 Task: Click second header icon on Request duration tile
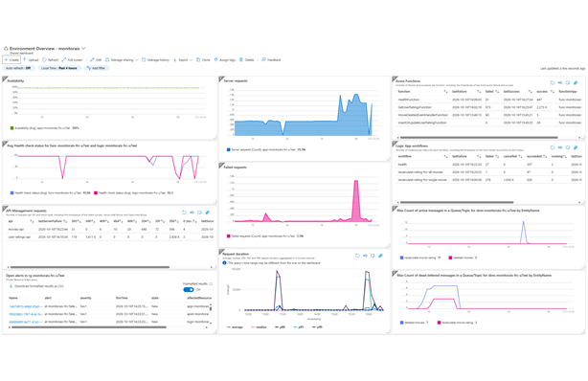point(365,256)
